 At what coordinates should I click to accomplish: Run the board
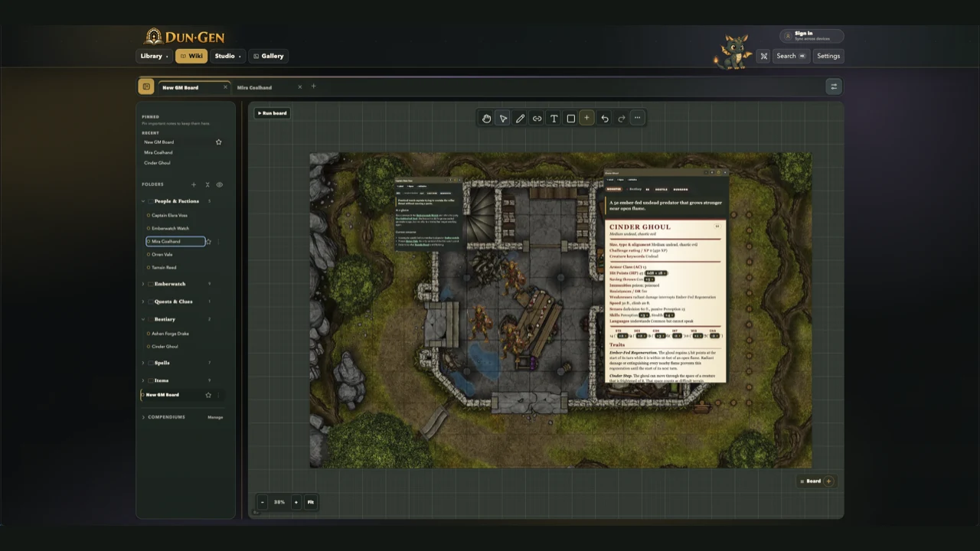(x=273, y=113)
